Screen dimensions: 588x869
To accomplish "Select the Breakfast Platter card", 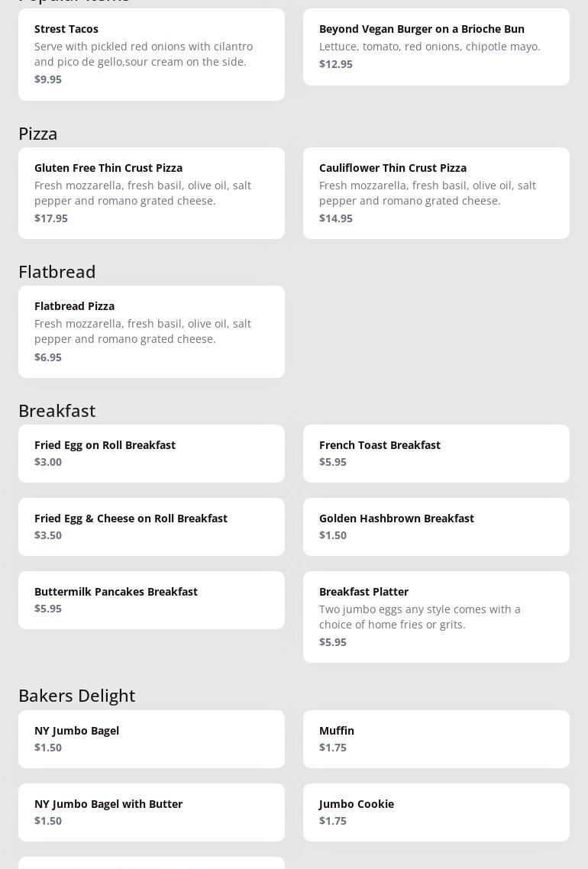I will pos(436,618).
